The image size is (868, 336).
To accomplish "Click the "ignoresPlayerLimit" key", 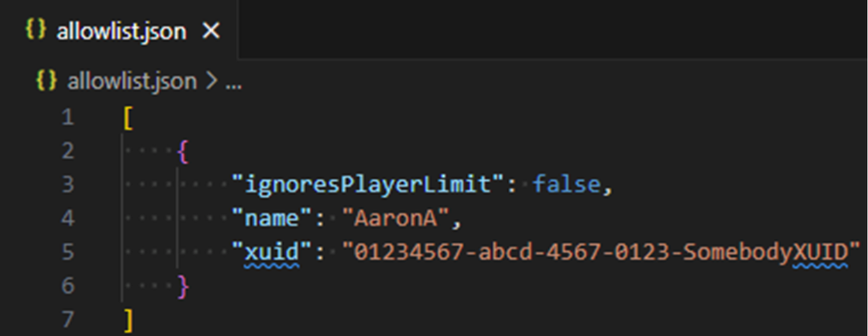I will pyautogui.click(x=367, y=184).
